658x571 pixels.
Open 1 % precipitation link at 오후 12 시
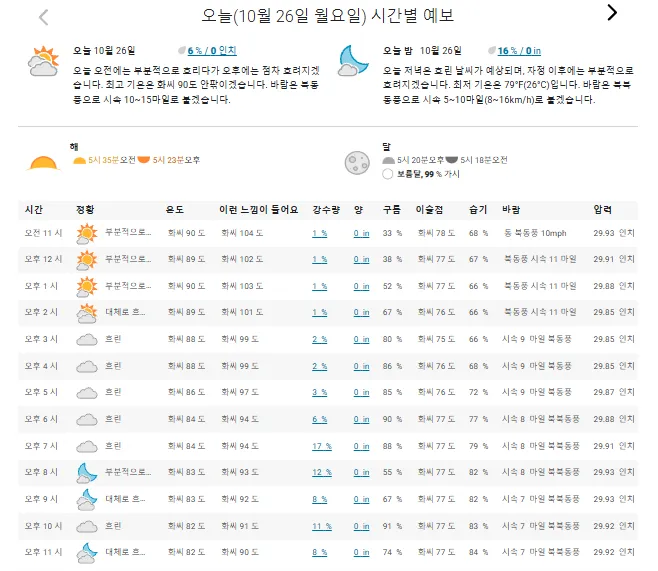coord(319,259)
